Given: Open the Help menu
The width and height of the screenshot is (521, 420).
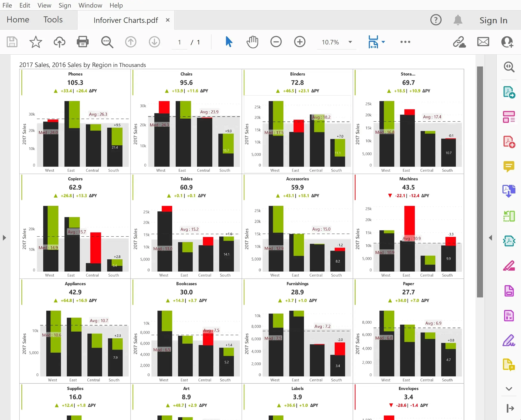Looking at the screenshot, I should pyautogui.click(x=116, y=5).
